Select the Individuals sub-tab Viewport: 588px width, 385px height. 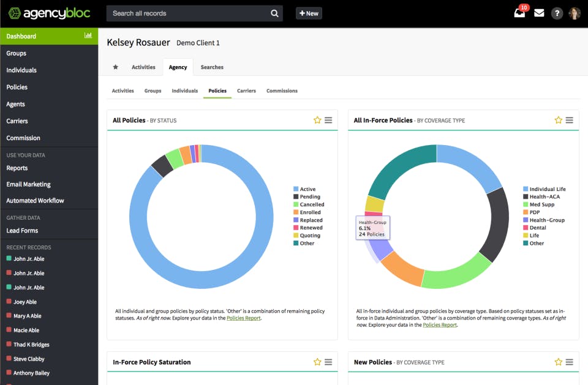click(x=184, y=91)
